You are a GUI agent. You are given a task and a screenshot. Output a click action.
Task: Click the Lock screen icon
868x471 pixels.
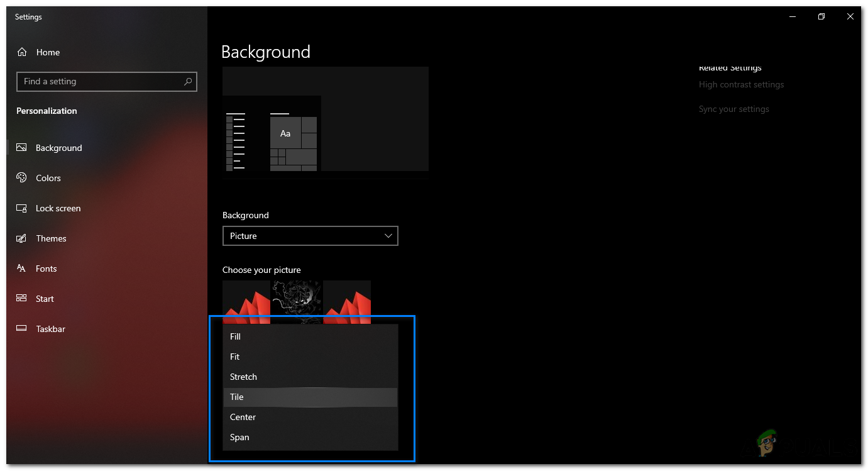pyautogui.click(x=21, y=208)
